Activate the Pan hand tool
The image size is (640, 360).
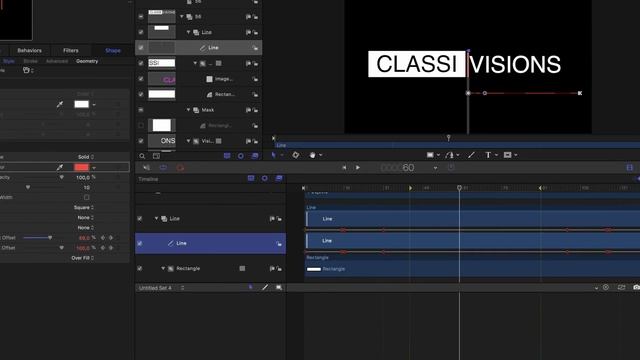(312, 155)
